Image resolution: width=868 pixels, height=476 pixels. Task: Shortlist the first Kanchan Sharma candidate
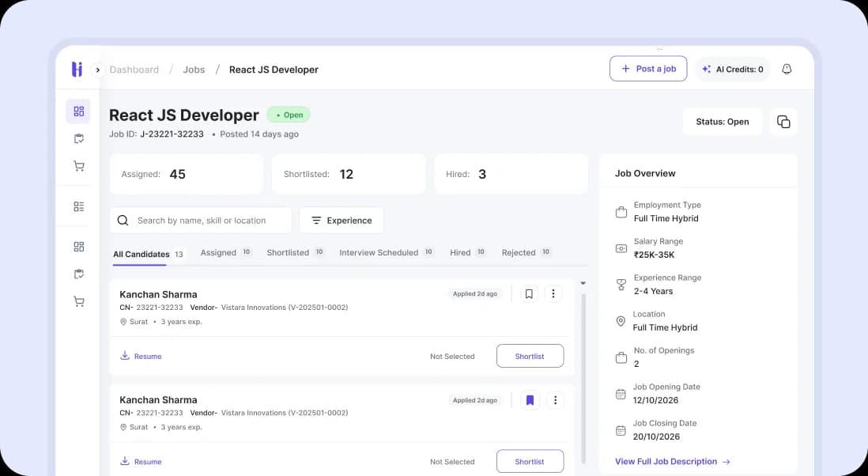point(530,356)
